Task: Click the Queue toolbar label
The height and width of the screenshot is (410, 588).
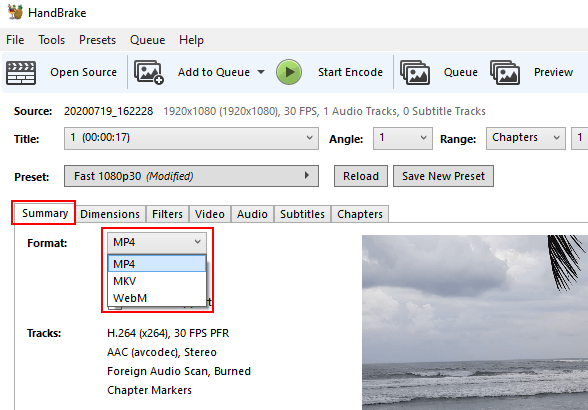Action: [460, 72]
